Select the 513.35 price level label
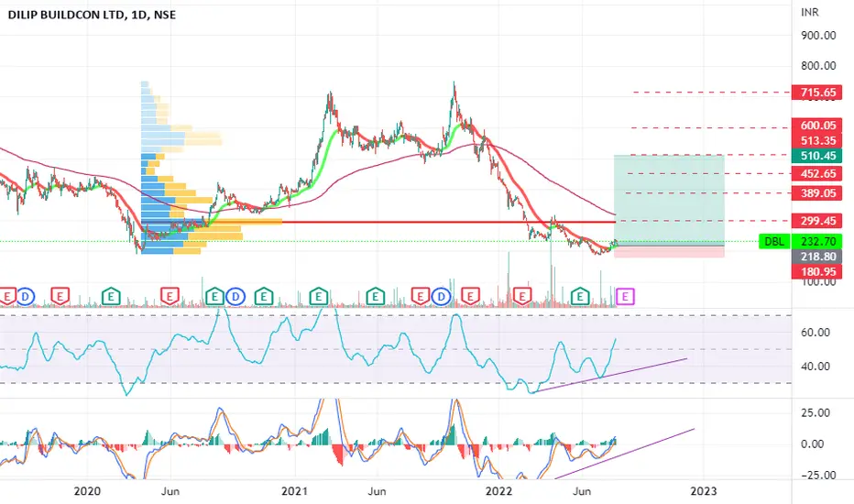 coord(817,140)
